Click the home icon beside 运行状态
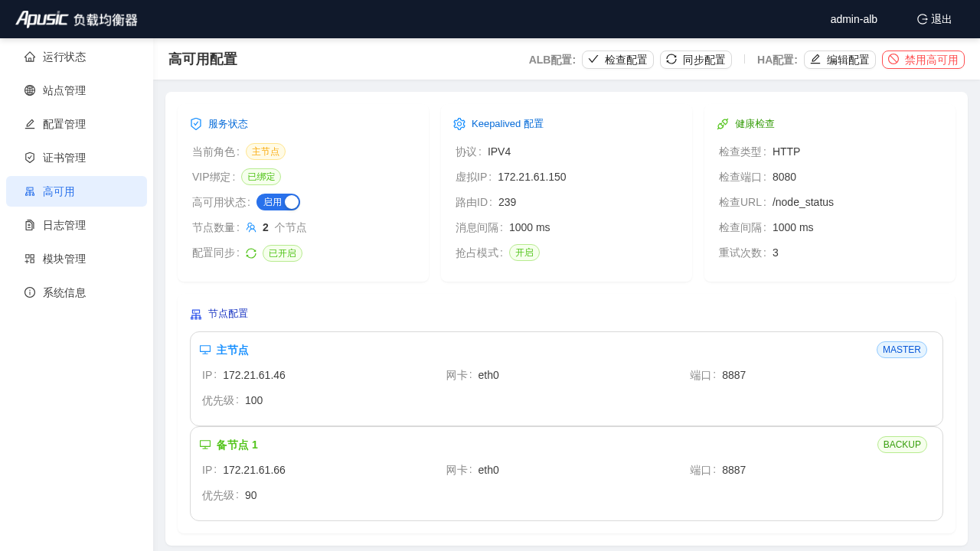This screenshot has height=551, width=980. point(30,57)
